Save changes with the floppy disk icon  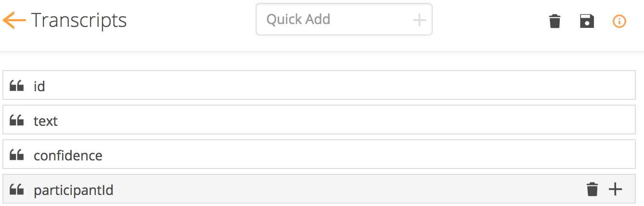[587, 21]
